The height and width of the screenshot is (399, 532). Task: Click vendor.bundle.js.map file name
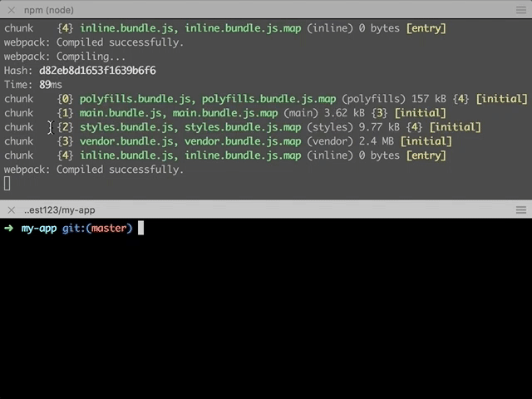coord(243,141)
